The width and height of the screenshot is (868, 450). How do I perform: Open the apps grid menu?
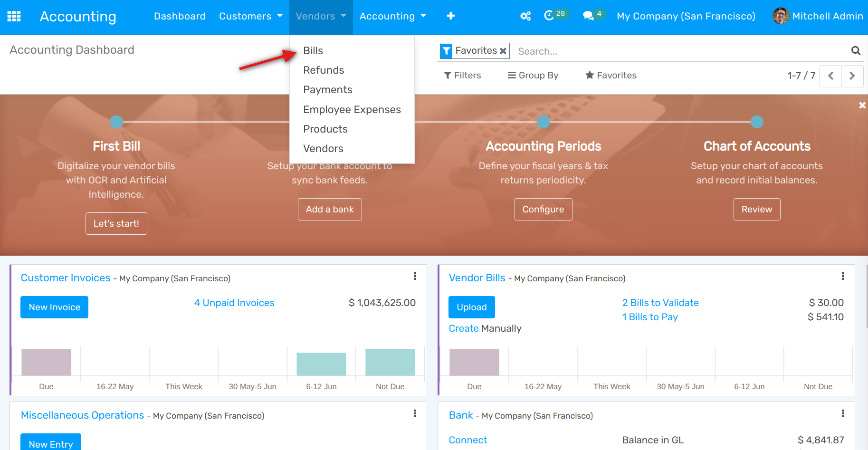click(14, 16)
